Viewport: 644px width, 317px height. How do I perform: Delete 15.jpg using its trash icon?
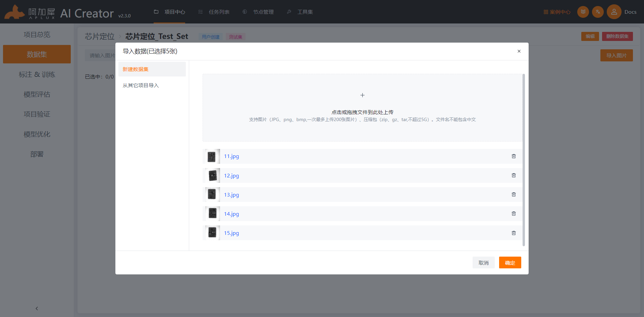(514, 233)
